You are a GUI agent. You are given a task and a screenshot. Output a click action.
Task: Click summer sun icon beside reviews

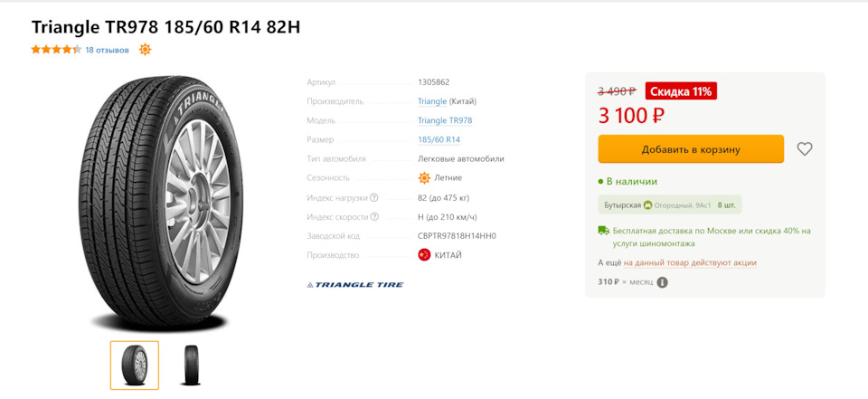(x=145, y=50)
